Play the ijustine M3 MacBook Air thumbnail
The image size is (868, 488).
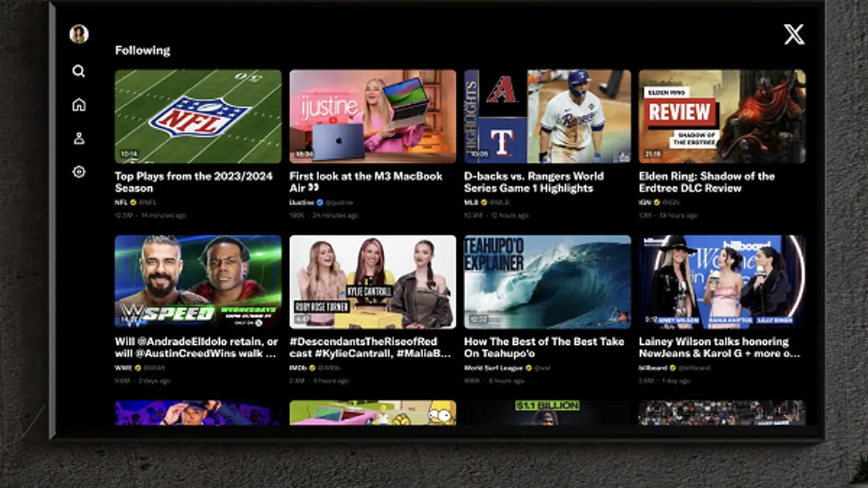(x=373, y=116)
